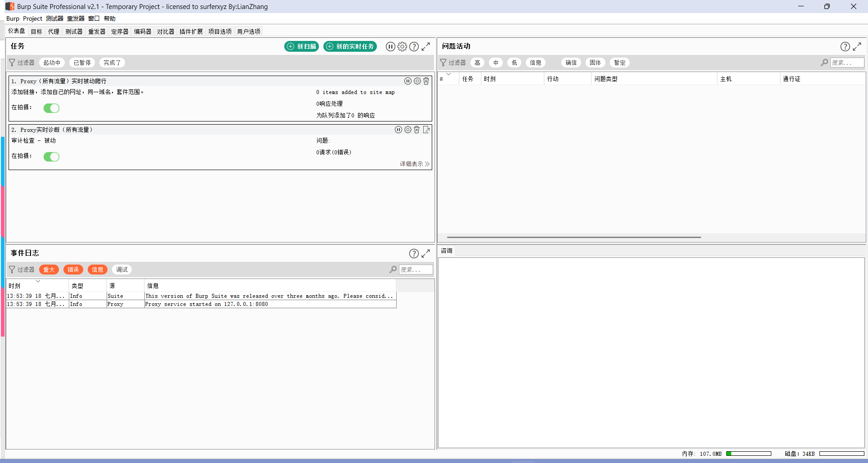
Task: Click the 内存 memory usage bar
Action: coord(749,454)
